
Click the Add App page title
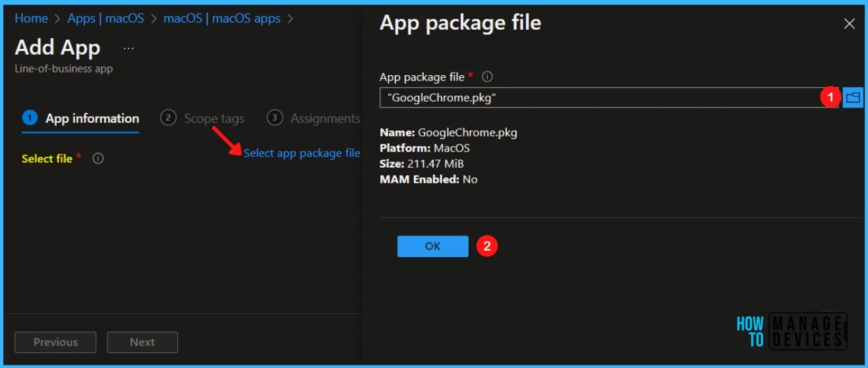point(57,47)
